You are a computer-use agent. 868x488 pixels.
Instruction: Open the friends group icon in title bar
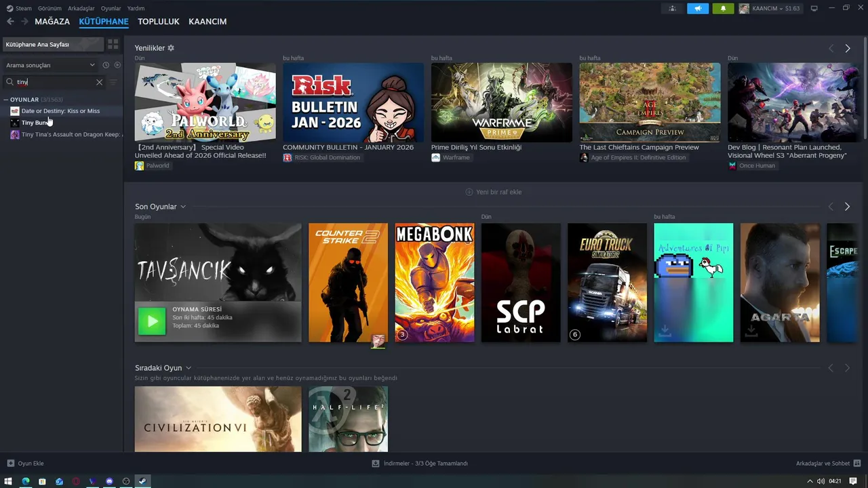(672, 8)
